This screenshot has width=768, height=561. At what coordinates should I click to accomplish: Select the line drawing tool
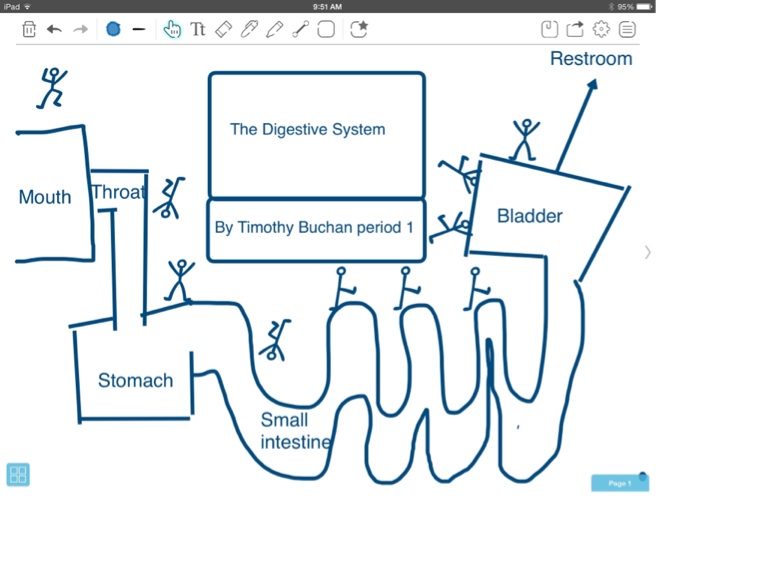click(300, 29)
